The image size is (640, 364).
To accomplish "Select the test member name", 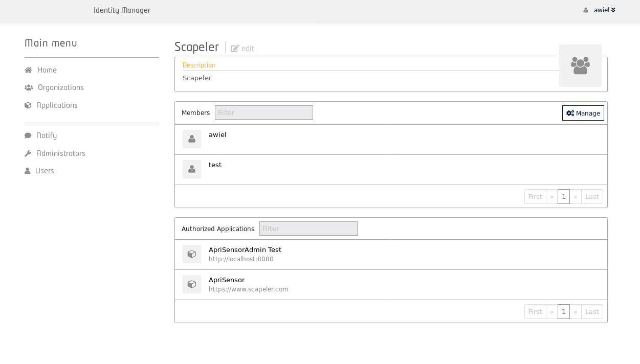I will [x=215, y=165].
